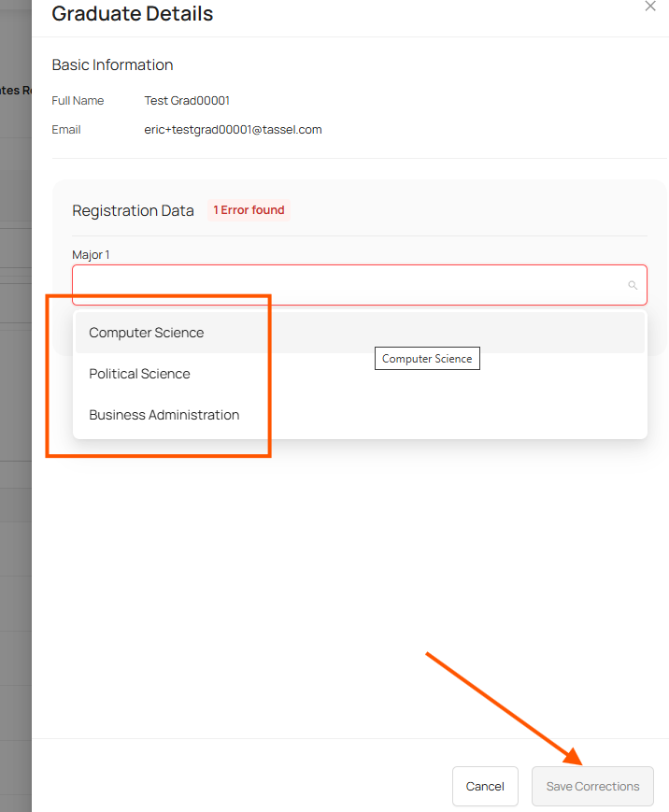The image size is (669, 812).
Task: Click the orange arrow annotation
Action: tap(505, 705)
